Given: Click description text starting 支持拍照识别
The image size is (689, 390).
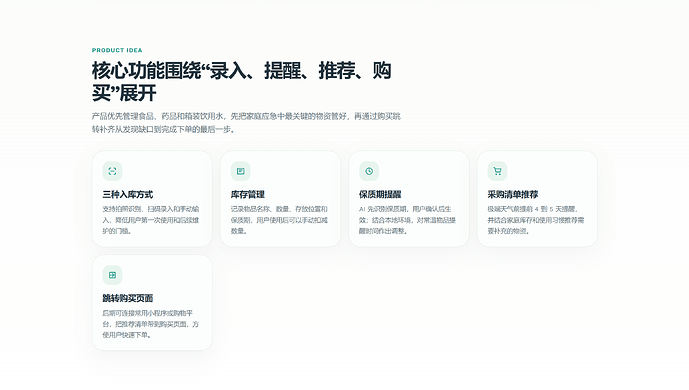Looking at the screenshot, I should pos(151,220).
